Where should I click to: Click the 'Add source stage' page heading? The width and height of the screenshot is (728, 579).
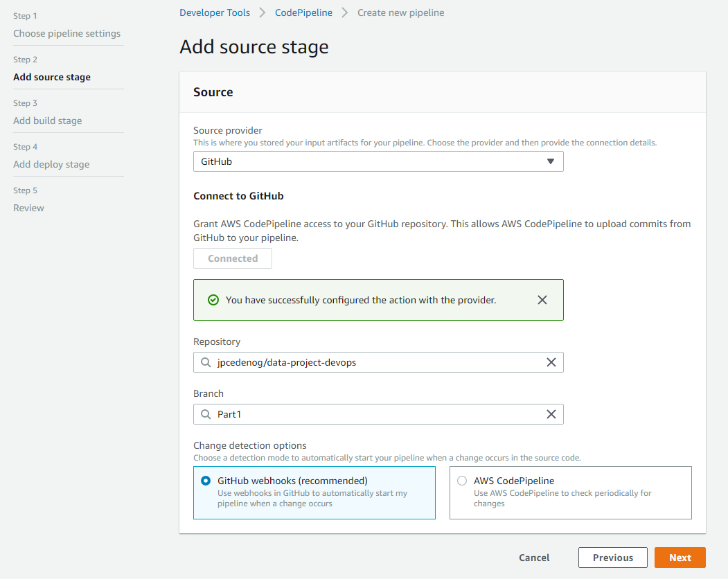point(254,47)
